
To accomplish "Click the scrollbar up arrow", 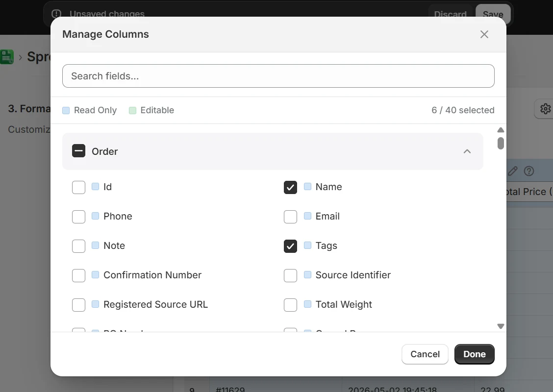I will pos(501,130).
